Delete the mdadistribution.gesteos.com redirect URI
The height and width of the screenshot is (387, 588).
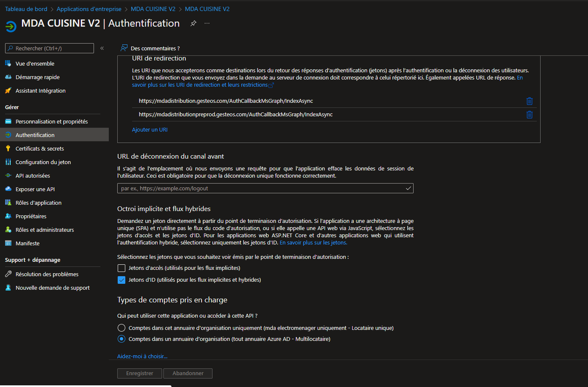(529, 101)
